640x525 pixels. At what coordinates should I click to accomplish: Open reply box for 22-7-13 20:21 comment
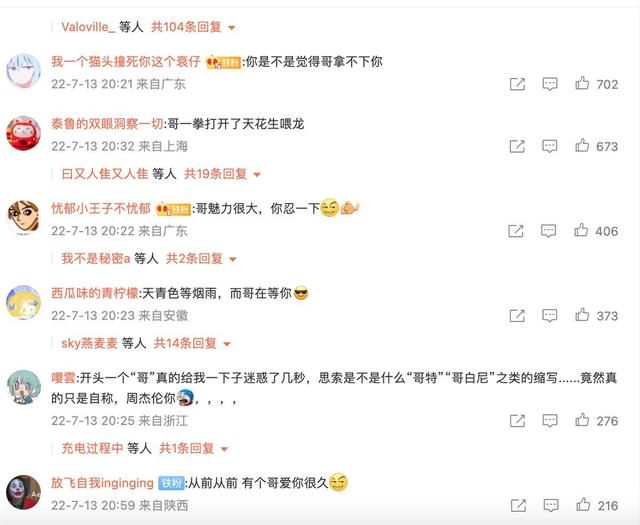550,84
